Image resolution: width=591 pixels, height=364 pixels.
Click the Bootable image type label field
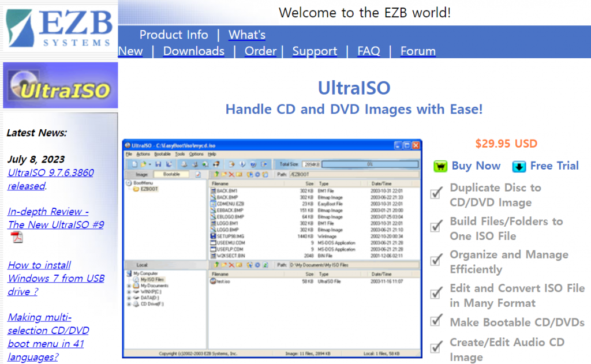pos(171,174)
